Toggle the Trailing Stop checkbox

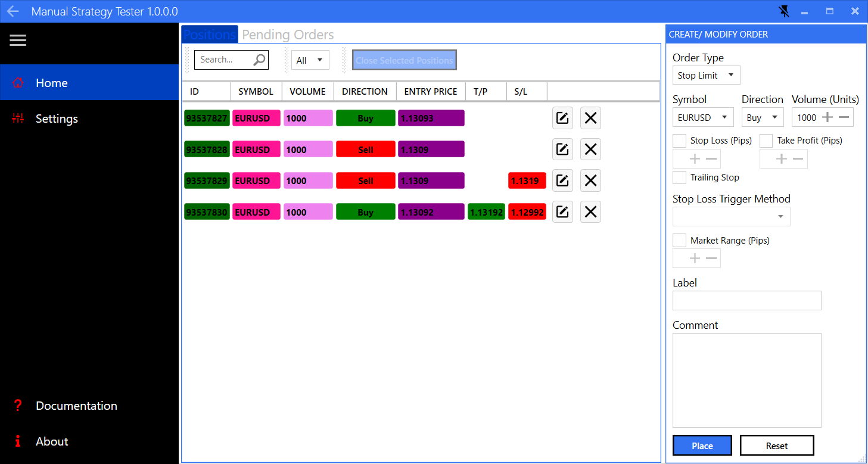point(679,177)
